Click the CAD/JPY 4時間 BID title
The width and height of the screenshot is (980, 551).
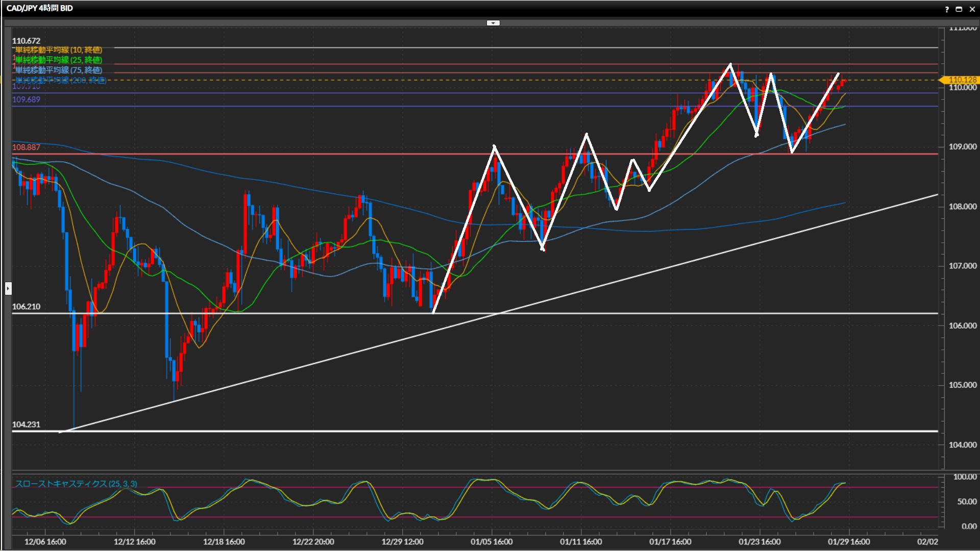coord(40,8)
